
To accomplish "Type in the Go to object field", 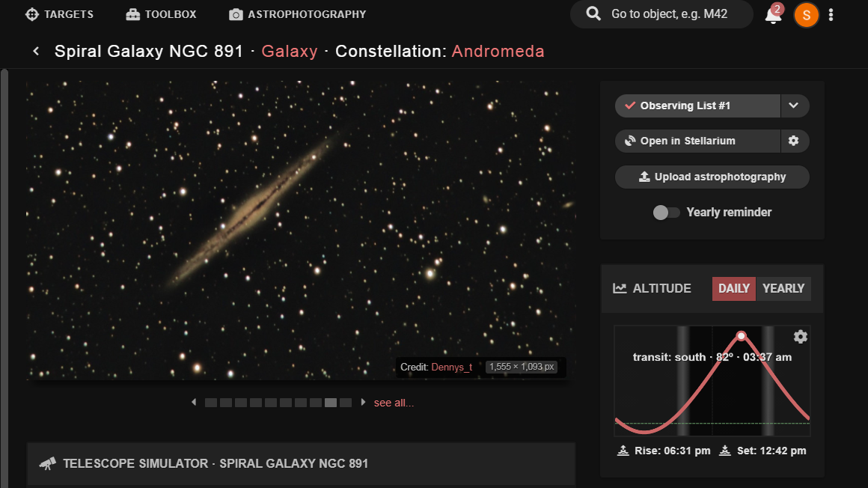I will click(670, 14).
